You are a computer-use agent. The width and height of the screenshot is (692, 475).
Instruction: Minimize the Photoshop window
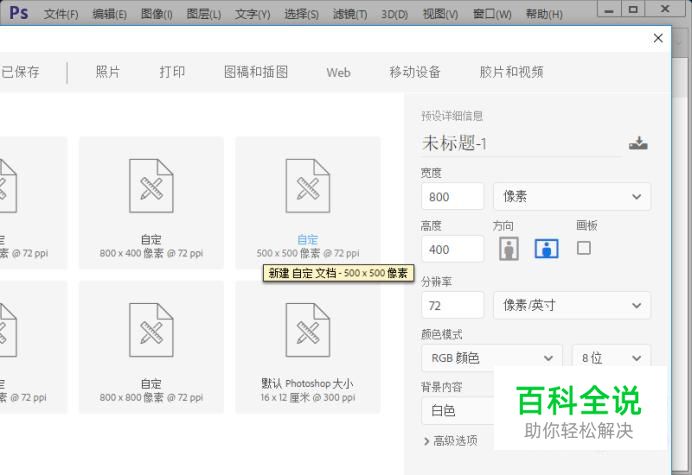[x=609, y=10]
